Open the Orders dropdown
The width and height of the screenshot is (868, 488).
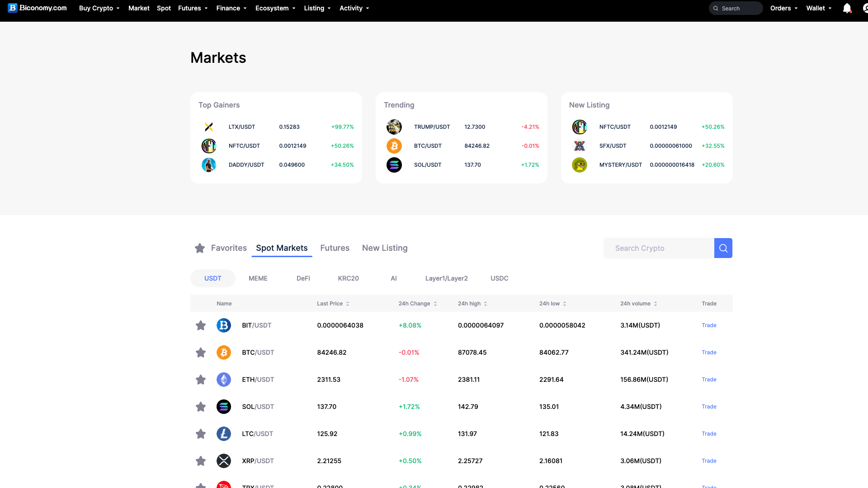pos(784,8)
